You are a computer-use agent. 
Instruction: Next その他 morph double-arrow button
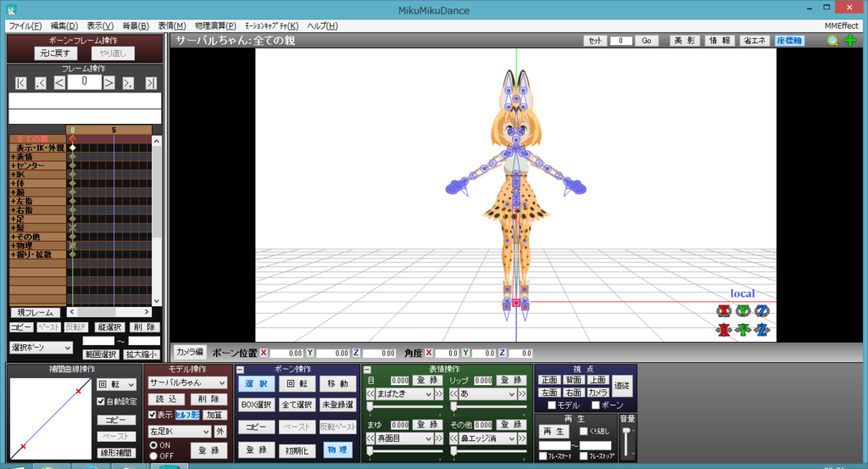click(521, 438)
